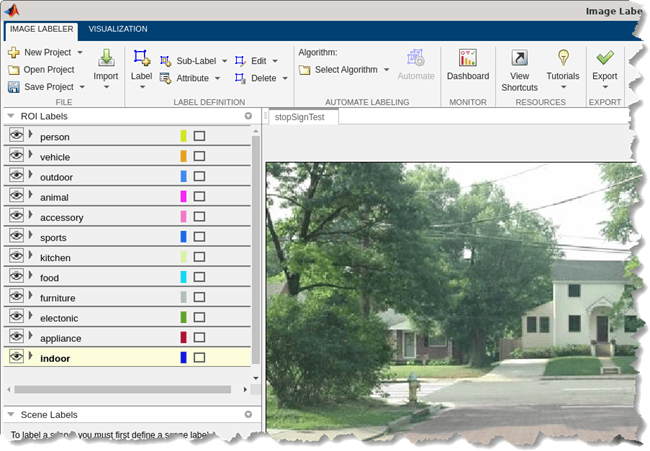Click Open Project
Screen dimensions: 650x451
pyautogui.click(x=41, y=70)
